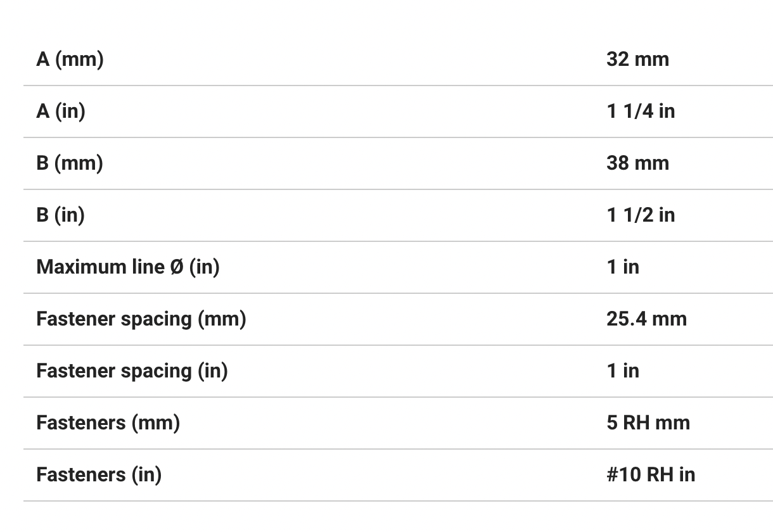This screenshot has height=532, width=773.
Task: Select the "1 1/2 in" value
Action: (640, 215)
